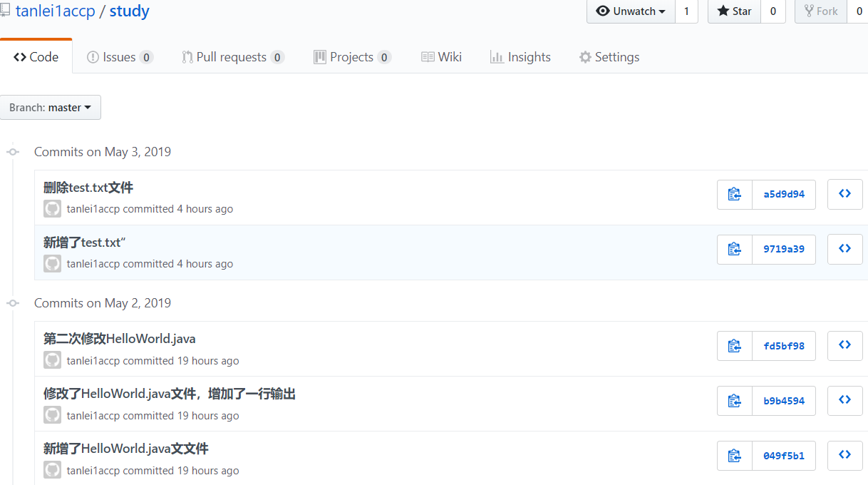
Task: Open the Issues tab
Action: (x=120, y=57)
